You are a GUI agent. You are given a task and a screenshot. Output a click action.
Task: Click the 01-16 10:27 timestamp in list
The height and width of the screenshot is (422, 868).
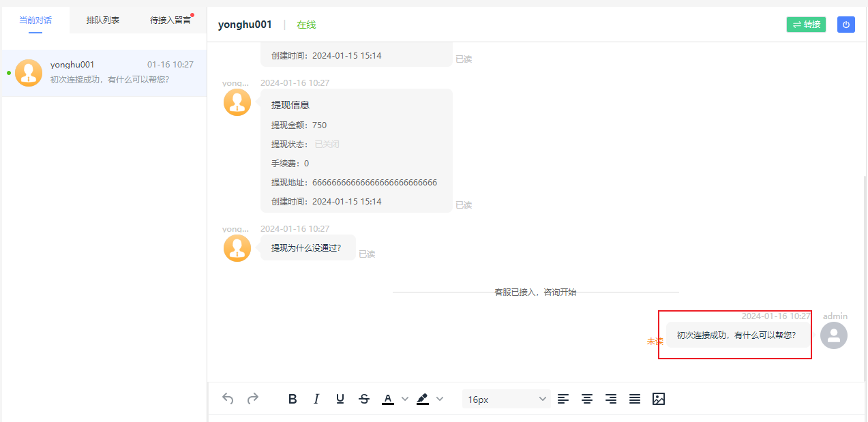[170, 65]
